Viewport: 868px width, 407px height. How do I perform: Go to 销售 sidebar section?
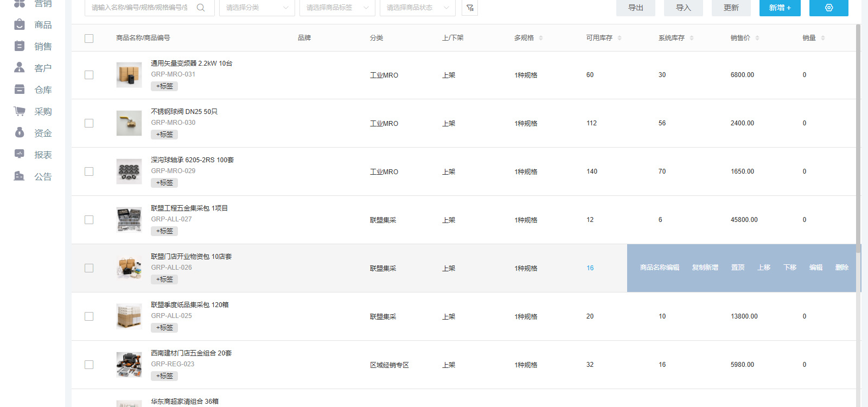tap(33, 47)
